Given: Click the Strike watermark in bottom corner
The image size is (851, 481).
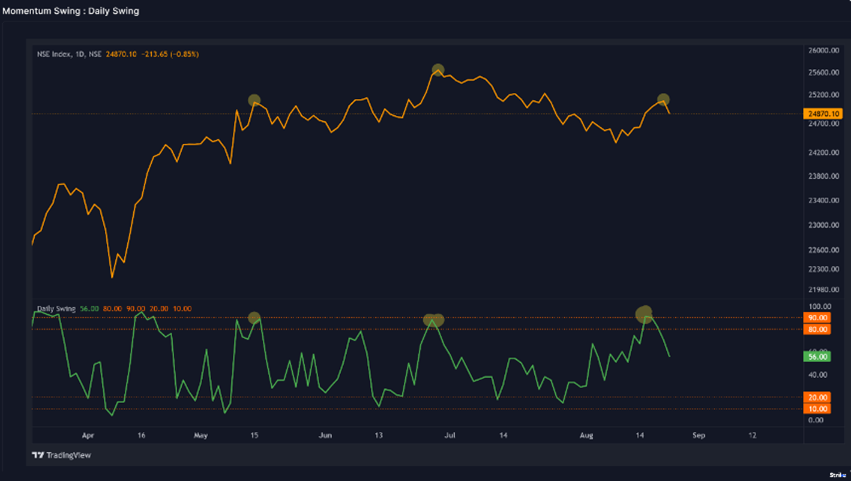Looking at the screenshot, I should point(837,474).
